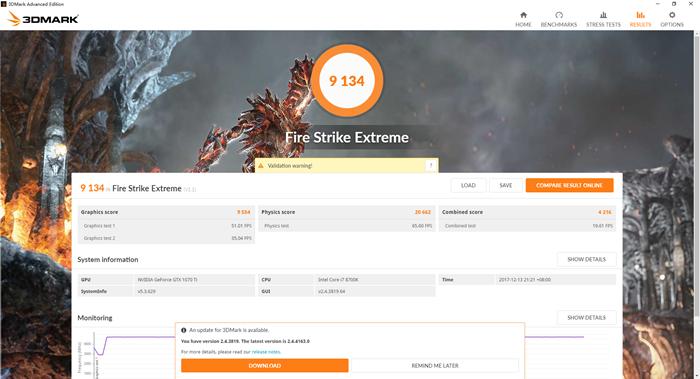Select the Graphics test 1 row
The width and height of the screenshot is (700, 379).
(x=166, y=226)
